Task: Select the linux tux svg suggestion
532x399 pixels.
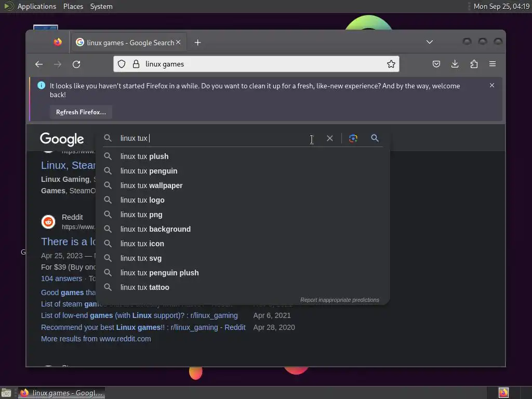Action: coord(243,259)
